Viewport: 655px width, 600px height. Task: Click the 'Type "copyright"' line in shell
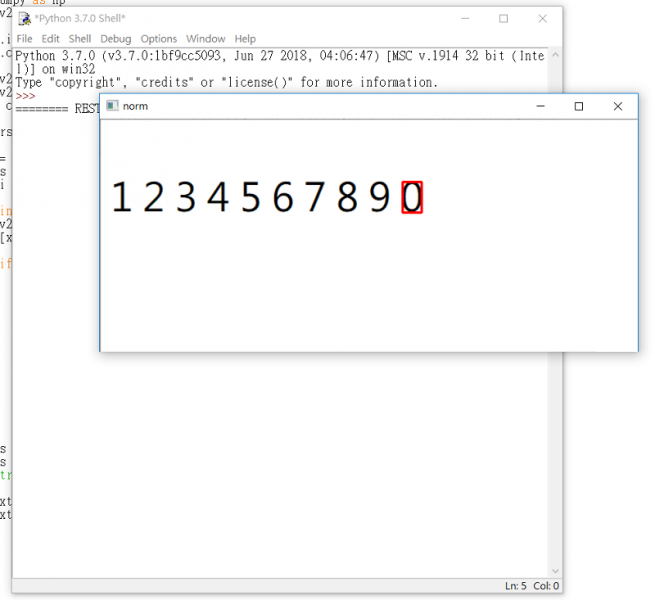click(x=226, y=82)
